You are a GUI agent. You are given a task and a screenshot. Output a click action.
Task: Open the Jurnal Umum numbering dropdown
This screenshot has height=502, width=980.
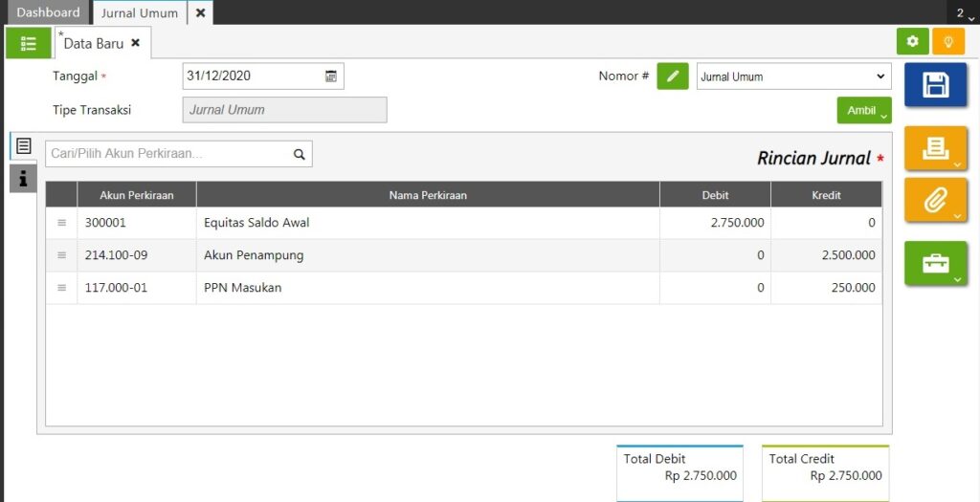pyautogui.click(x=793, y=76)
